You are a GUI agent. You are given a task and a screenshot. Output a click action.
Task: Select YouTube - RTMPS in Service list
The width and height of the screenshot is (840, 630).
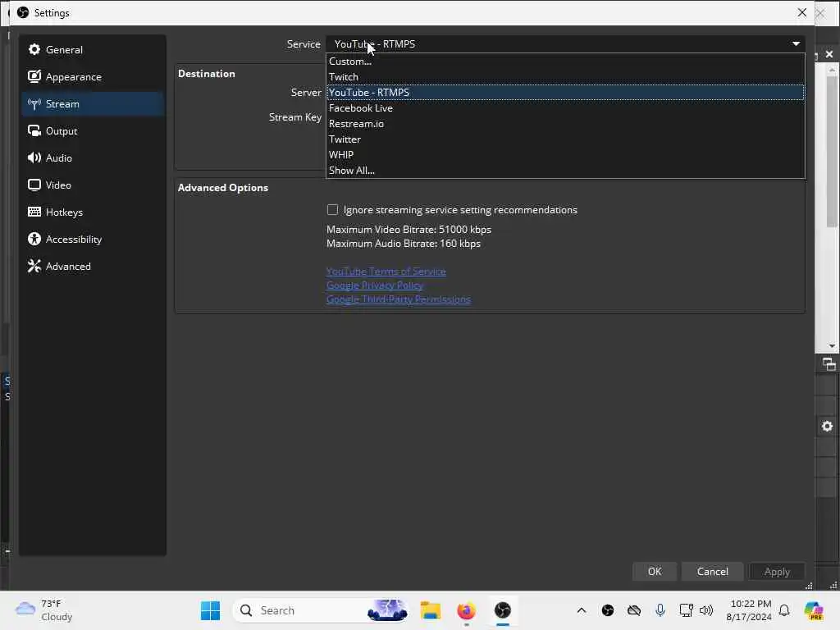[x=565, y=92]
